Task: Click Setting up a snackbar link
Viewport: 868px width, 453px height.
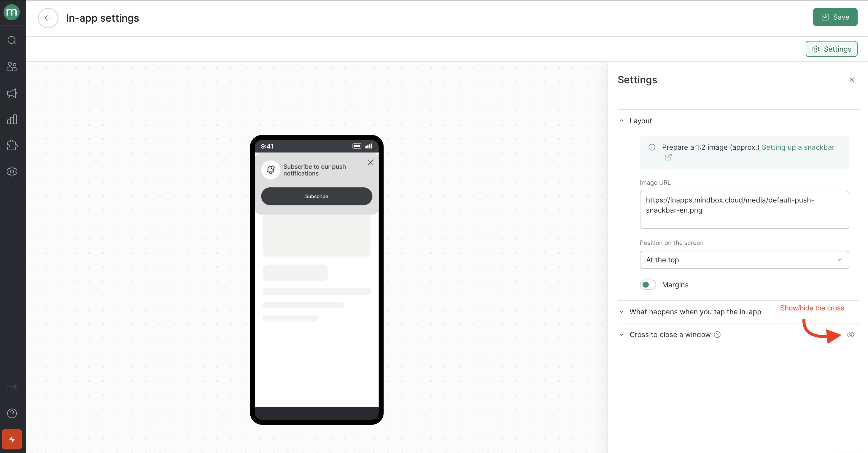Action: click(798, 147)
